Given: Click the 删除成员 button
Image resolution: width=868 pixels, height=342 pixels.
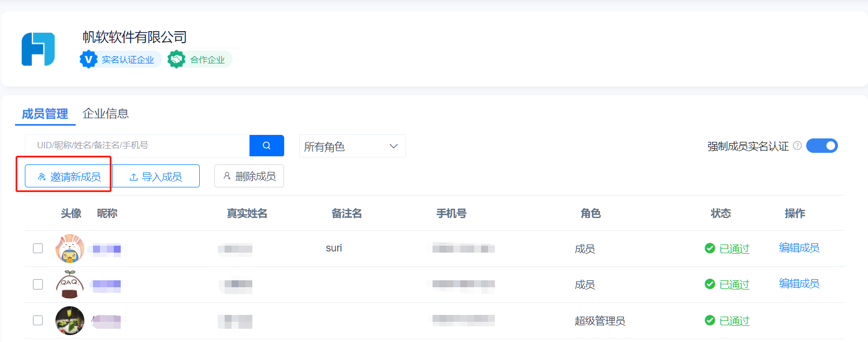Looking at the screenshot, I should 249,176.
